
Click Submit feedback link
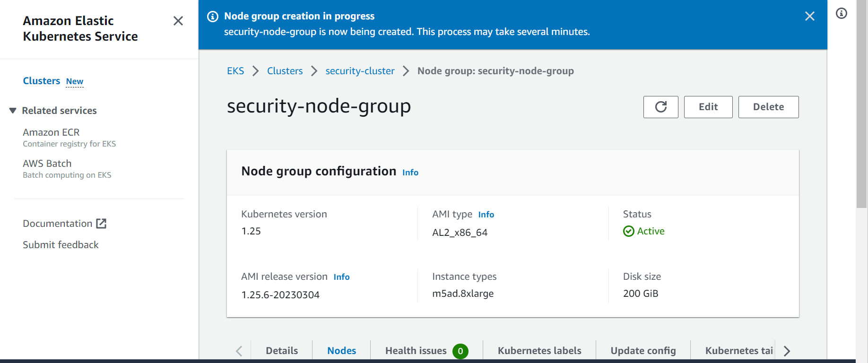[61, 245]
